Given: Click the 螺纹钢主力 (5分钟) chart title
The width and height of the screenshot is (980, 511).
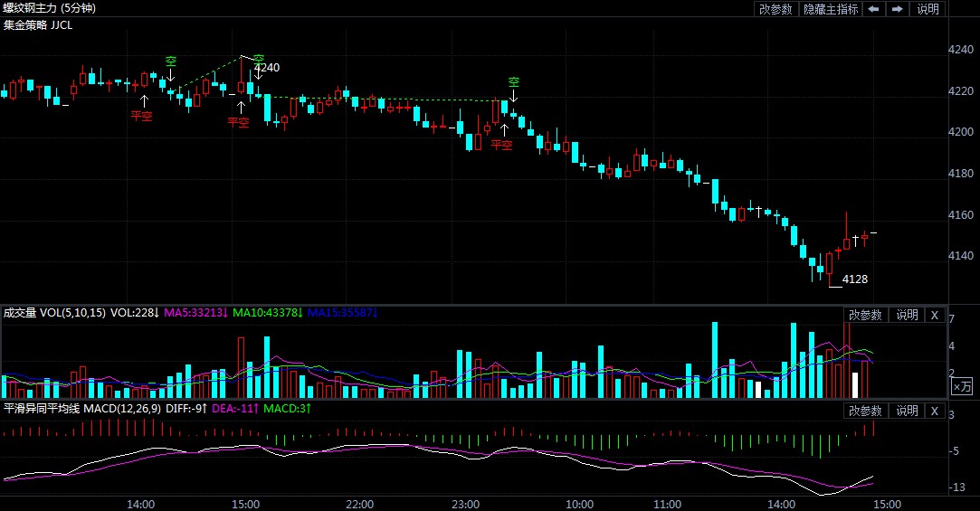Looking at the screenshot, I should [x=49, y=8].
